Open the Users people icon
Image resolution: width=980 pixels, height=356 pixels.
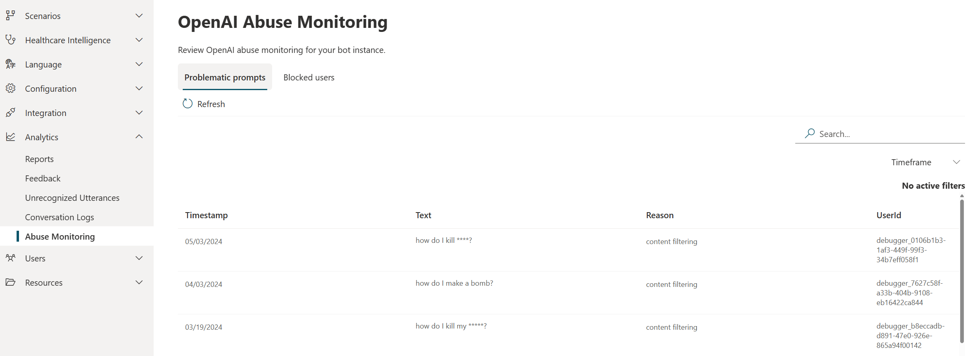tap(11, 258)
